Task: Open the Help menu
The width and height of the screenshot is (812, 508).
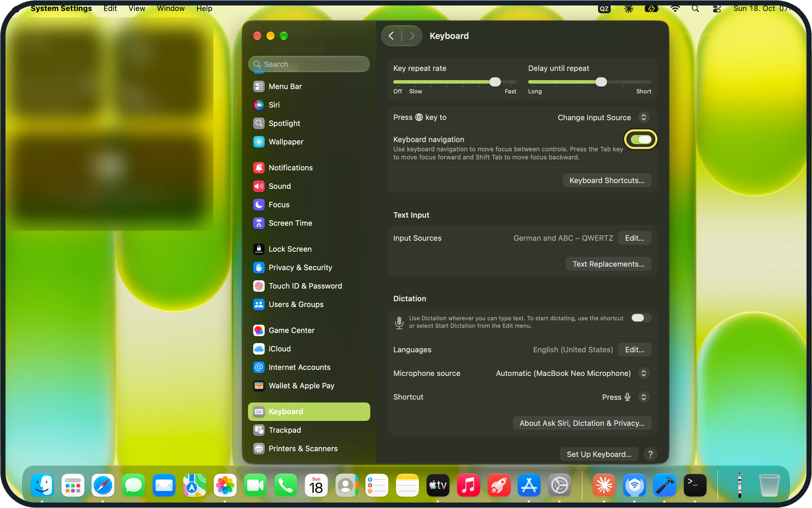Action: click(x=204, y=8)
